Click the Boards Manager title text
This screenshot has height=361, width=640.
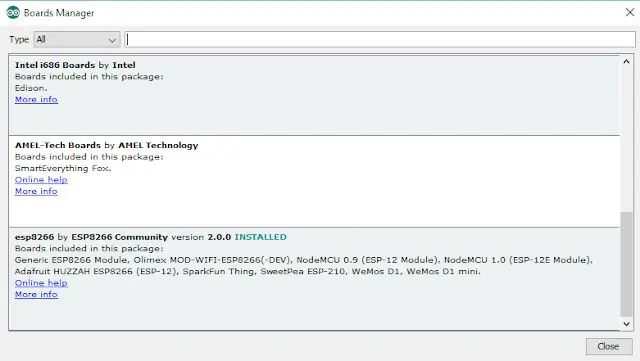pyautogui.click(x=59, y=13)
